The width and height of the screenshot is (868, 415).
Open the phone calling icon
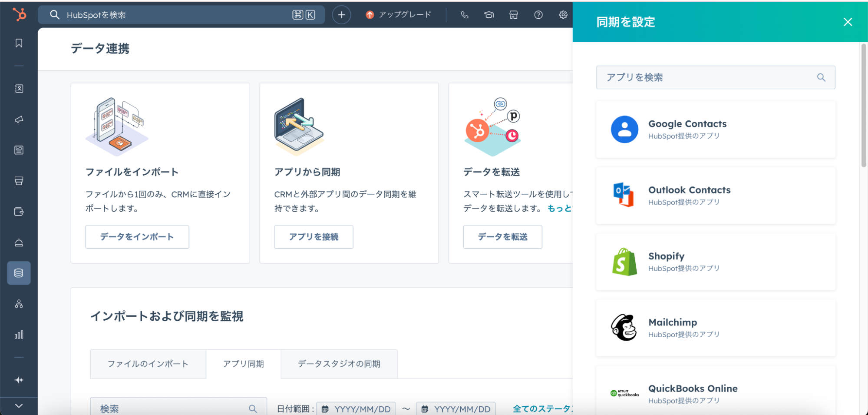click(x=464, y=15)
